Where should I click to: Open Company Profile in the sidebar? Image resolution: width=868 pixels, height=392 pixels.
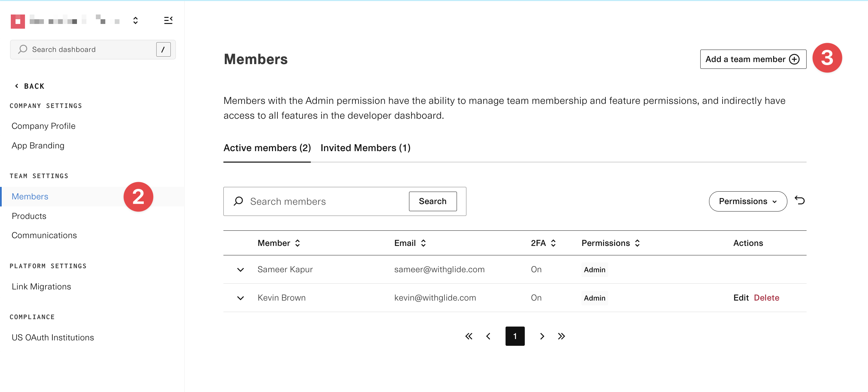44,126
